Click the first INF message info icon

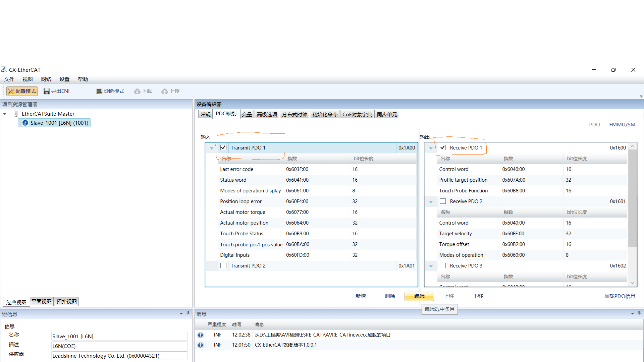click(x=200, y=335)
